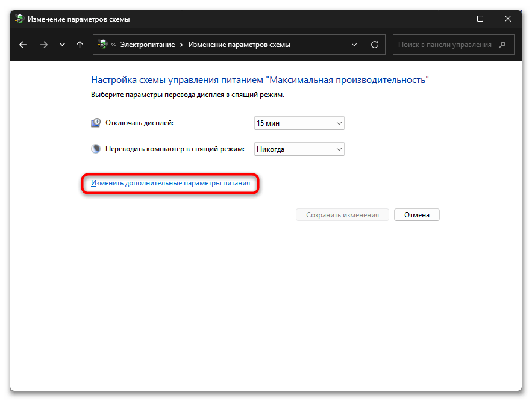Open the Электропитание breadcrumb
Image resolution: width=532 pixels, height=401 pixels.
147,45
